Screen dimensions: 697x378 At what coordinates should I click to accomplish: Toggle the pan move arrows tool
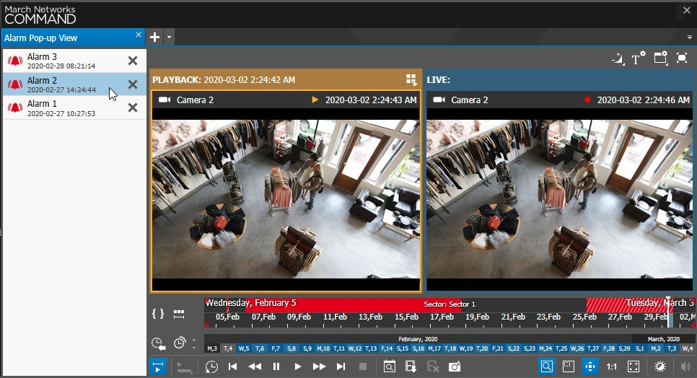click(x=590, y=367)
